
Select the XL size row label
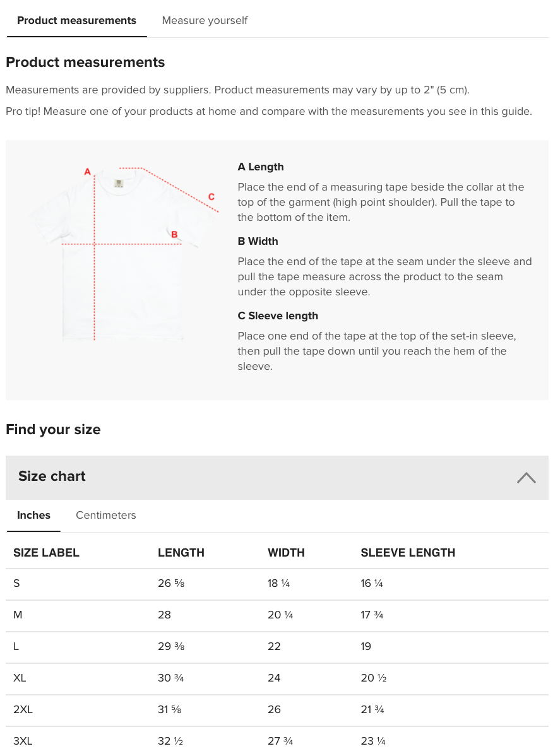coord(20,678)
